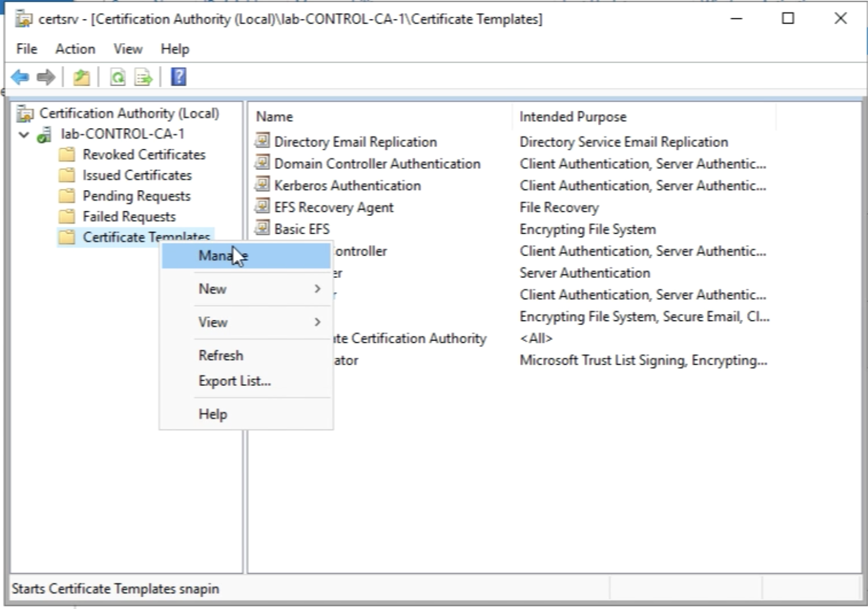This screenshot has width=868, height=609.
Task: Select Directory Email Replication template row
Action: coord(355,142)
